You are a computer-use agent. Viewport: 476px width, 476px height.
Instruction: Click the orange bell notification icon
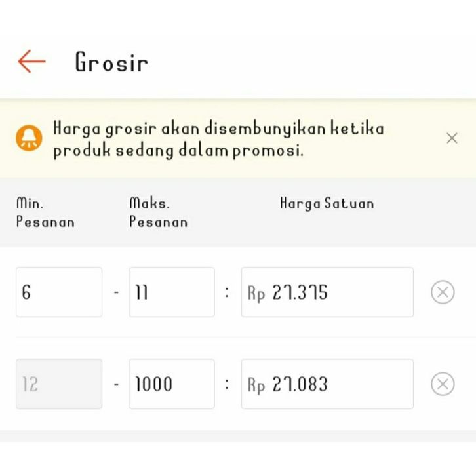point(29,138)
